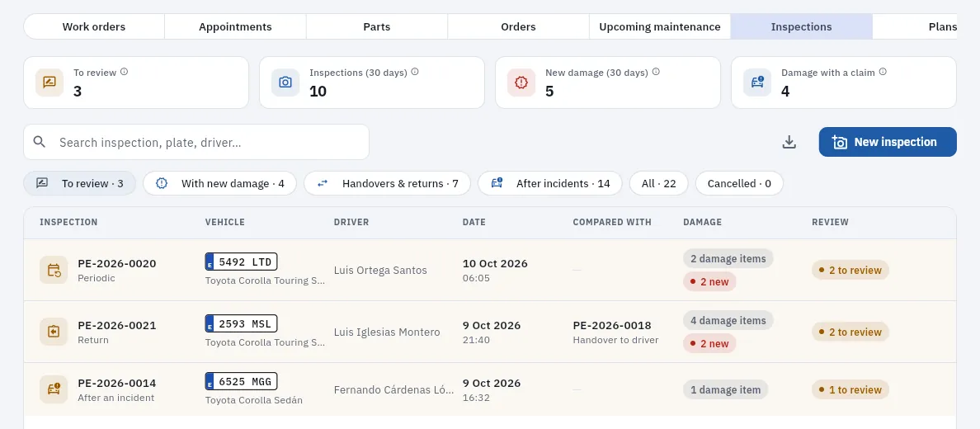Click arrows icon in Handovers & returns chip
The image size is (980, 429).
point(323,183)
